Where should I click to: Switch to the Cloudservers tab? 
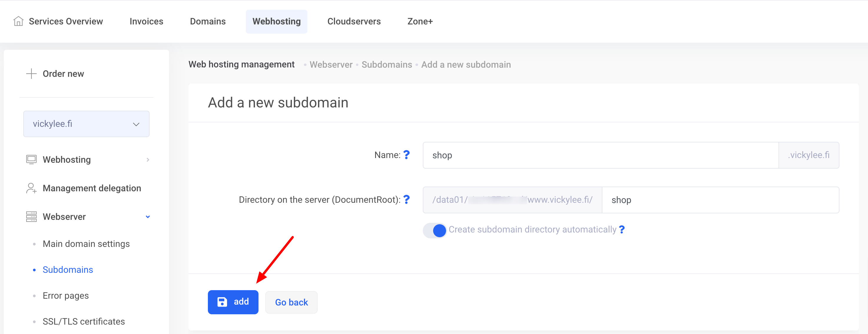click(x=354, y=21)
